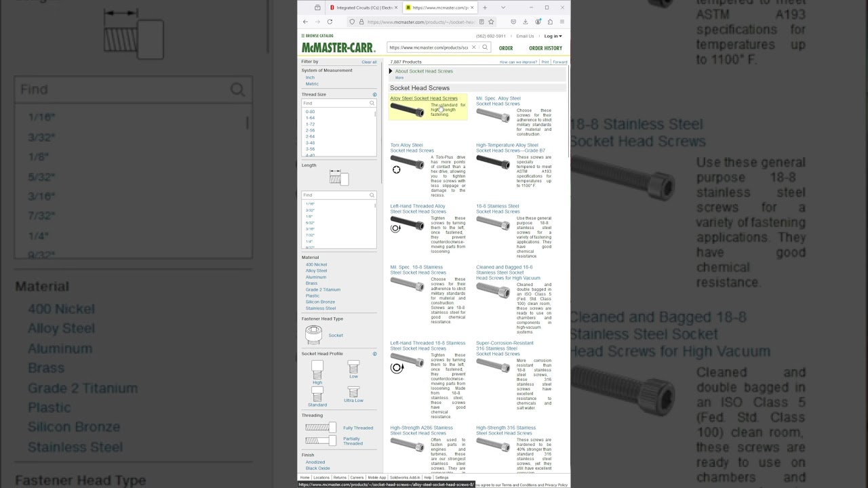The height and width of the screenshot is (488, 868).
Task: Click the Length Find field
Action: 338,195
